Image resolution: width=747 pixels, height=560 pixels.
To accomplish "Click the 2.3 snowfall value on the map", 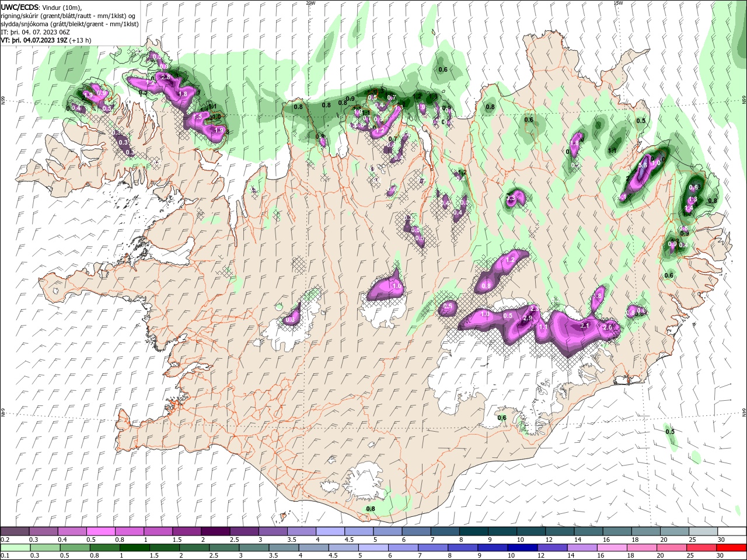I will point(535,308).
